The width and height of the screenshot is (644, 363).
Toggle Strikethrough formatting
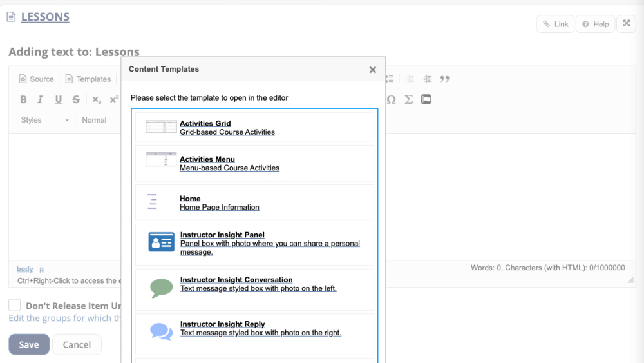pos(76,99)
